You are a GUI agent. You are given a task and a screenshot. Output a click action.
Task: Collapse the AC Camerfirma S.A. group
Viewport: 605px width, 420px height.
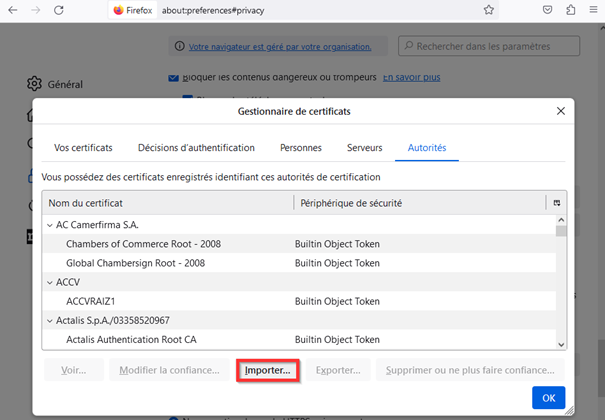(51, 224)
